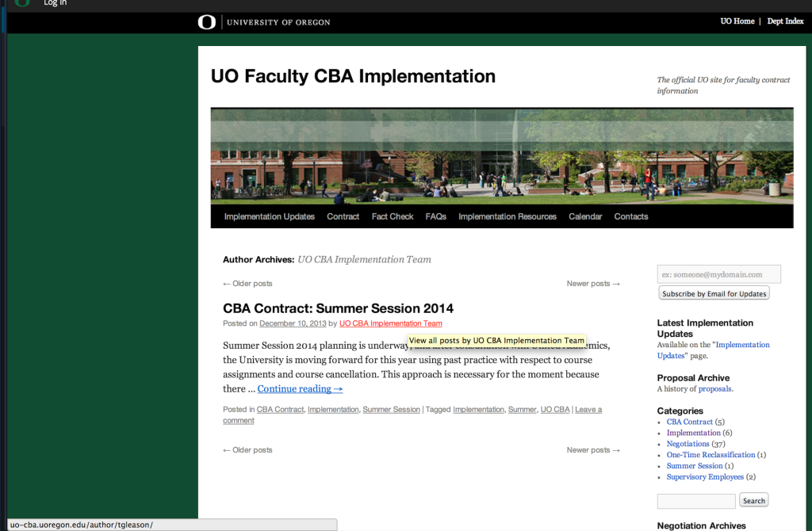Click the Categories heading
812x531 pixels.
(x=680, y=411)
